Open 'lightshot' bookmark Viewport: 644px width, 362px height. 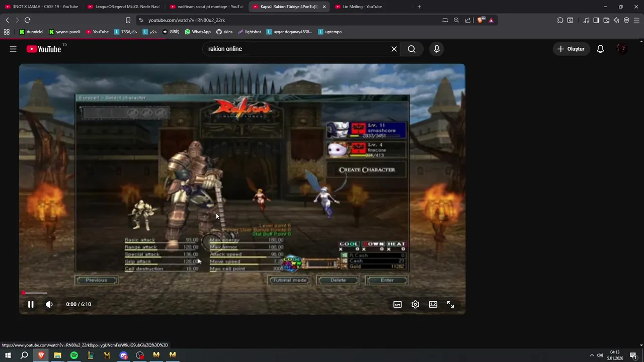point(250,32)
